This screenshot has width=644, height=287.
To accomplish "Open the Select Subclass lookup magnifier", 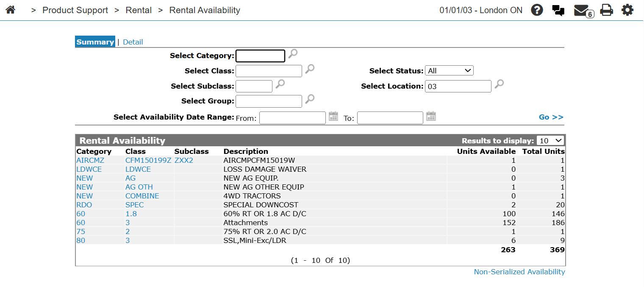I will point(280,84).
